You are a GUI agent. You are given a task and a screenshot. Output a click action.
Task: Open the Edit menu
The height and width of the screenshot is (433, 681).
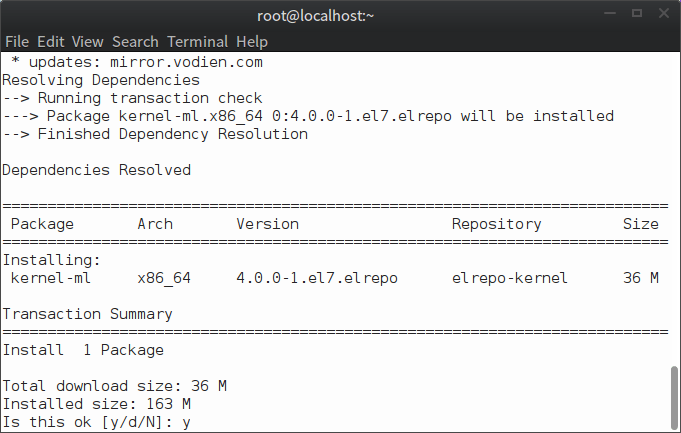pyautogui.click(x=49, y=42)
